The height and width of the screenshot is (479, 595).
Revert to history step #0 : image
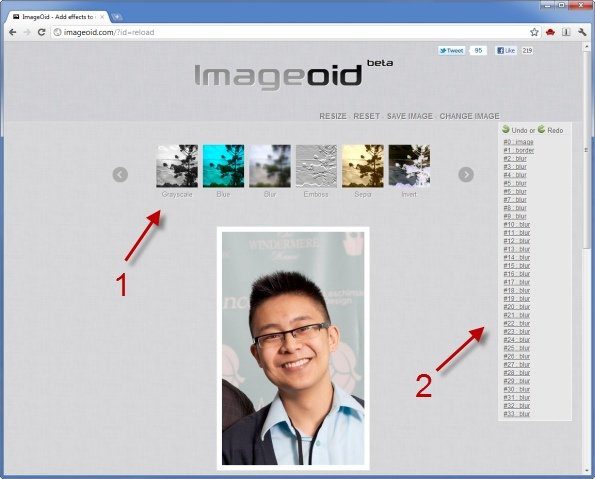518,142
